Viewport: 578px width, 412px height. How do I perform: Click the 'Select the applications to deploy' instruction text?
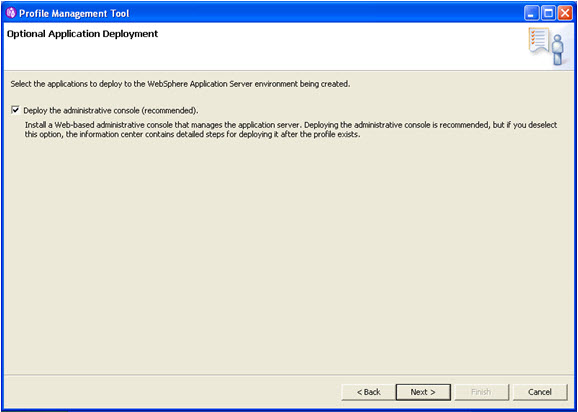(x=180, y=84)
